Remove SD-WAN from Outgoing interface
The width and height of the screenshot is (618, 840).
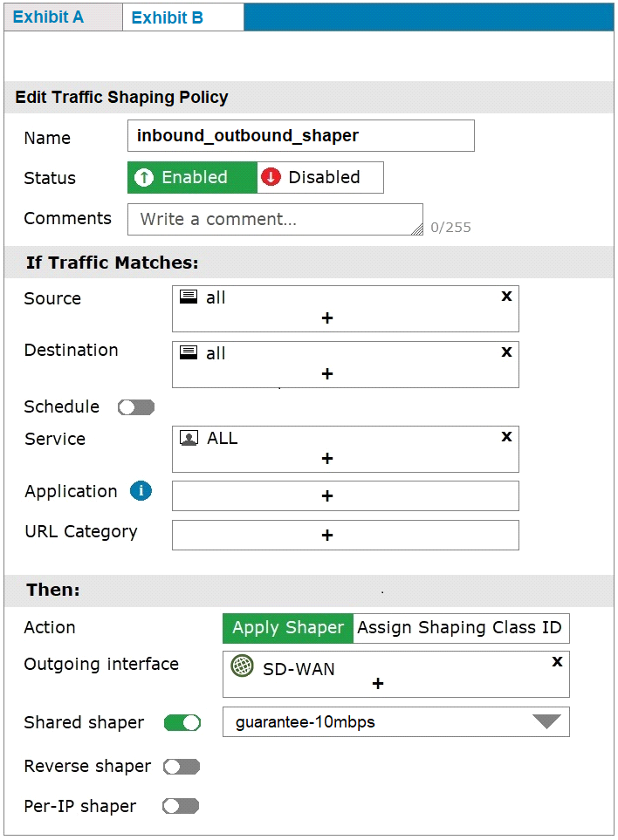pos(558,661)
